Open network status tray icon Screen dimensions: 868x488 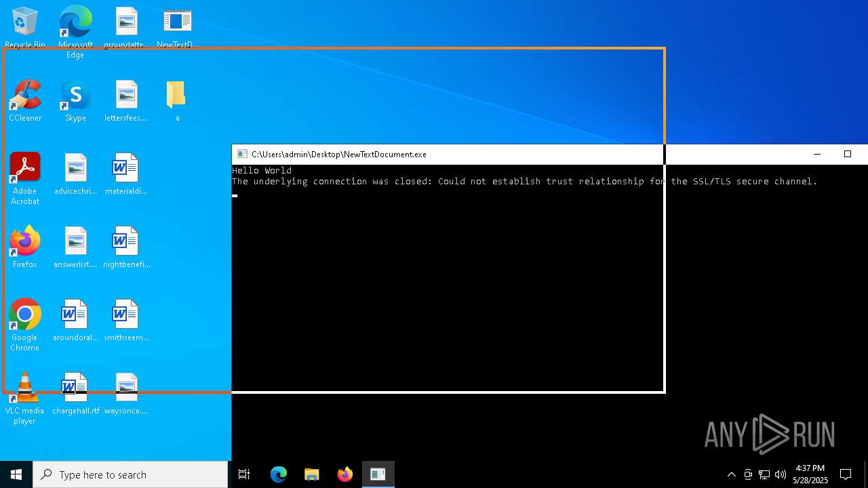(x=764, y=474)
